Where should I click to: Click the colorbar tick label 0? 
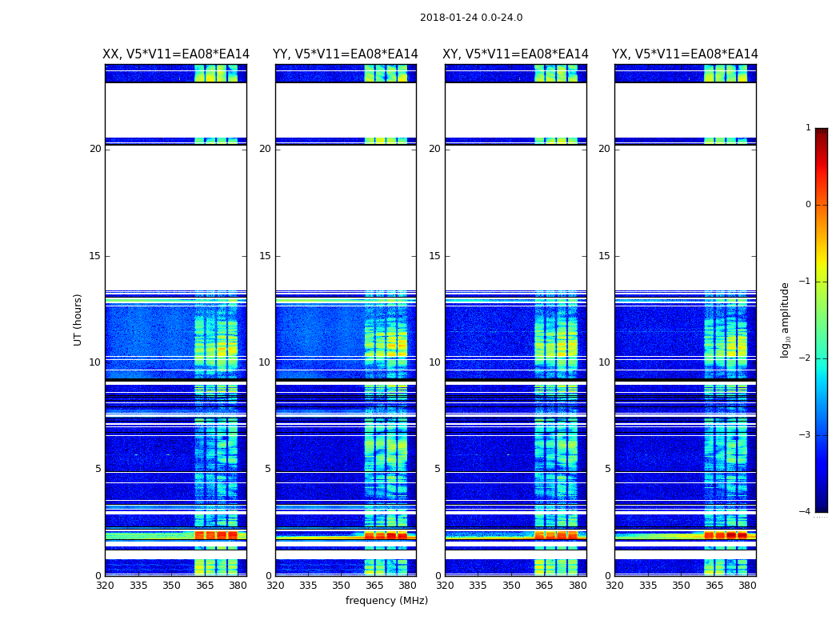point(807,205)
